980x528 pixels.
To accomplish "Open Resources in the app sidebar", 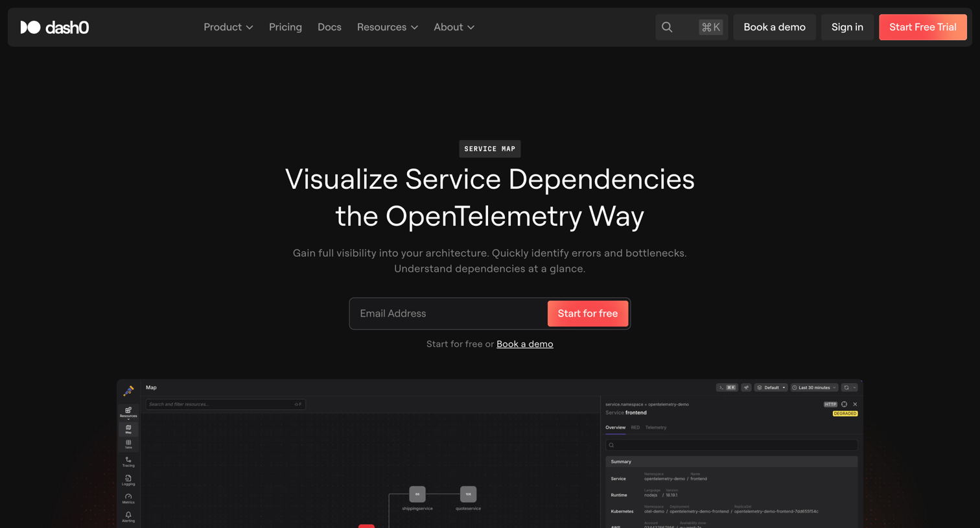I will click(128, 412).
